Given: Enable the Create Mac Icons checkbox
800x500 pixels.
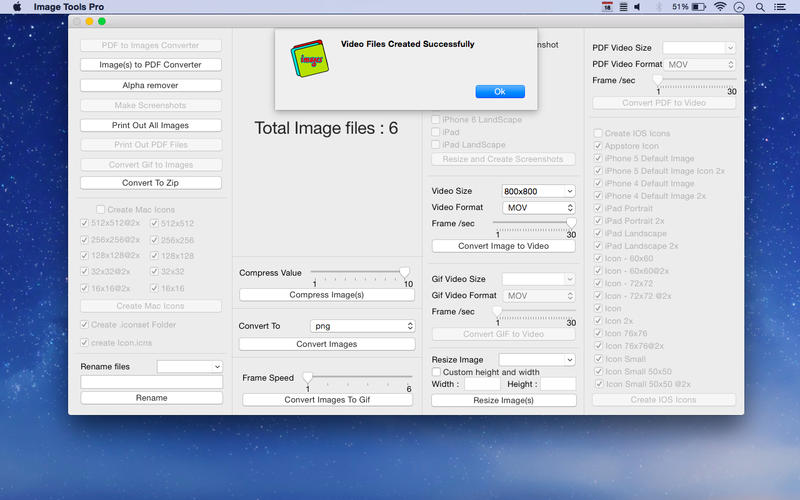Looking at the screenshot, I should coord(100,209).
